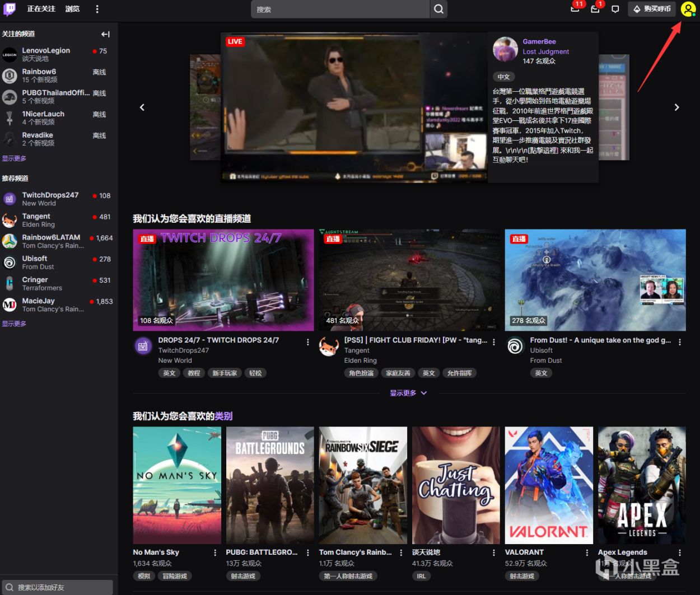Open user profile avatar menu

(x=688, y=9)
